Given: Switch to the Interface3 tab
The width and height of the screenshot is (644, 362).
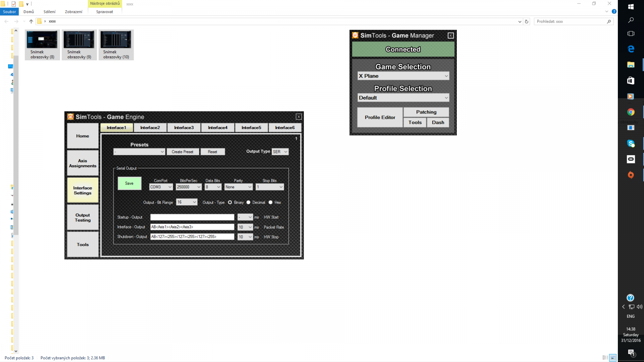Looking at the screenshot, I should pyautogui.click(x=184, y=128).
